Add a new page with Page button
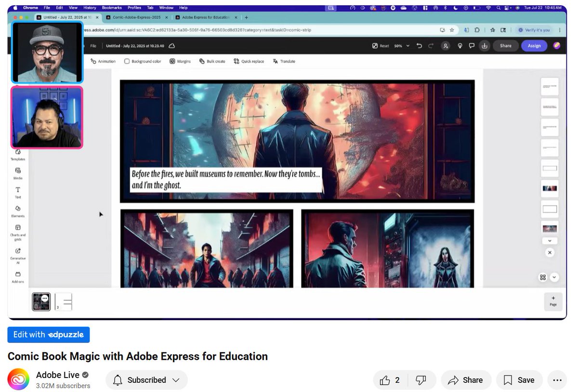Screen dimensions: 578x392 click(553, 301)
